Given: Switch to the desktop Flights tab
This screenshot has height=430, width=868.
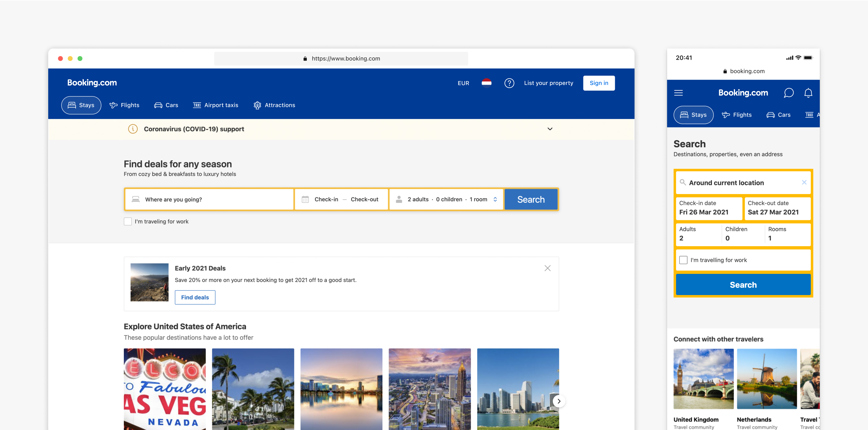Looking at the screenshot, I should coord(124,105).
